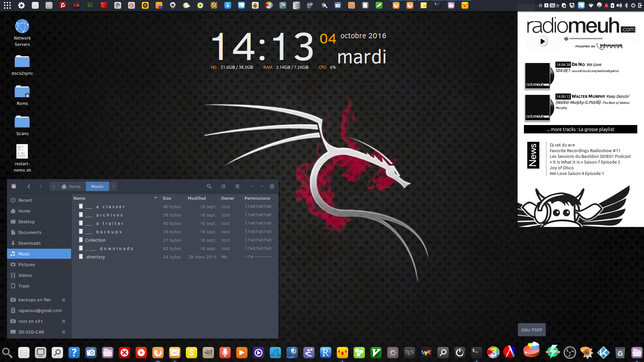Image resolution: width=644 pixels, height=362 pixels.
Task: Open the TeX editor in bottom dock
Action: tap(409, 352)
